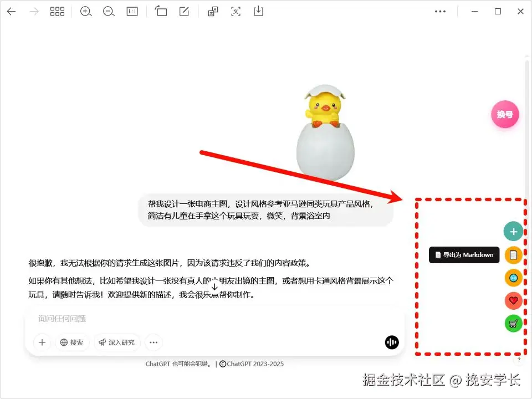Viewport: 532px width, 399px height.
Task: Click the download icon in the top toolbar
Action: [258, 11]
